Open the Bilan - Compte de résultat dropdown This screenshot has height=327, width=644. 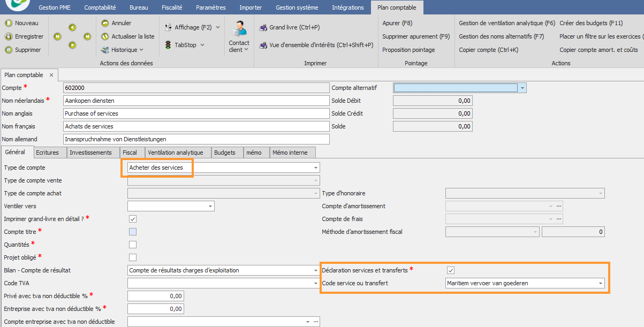316,270
